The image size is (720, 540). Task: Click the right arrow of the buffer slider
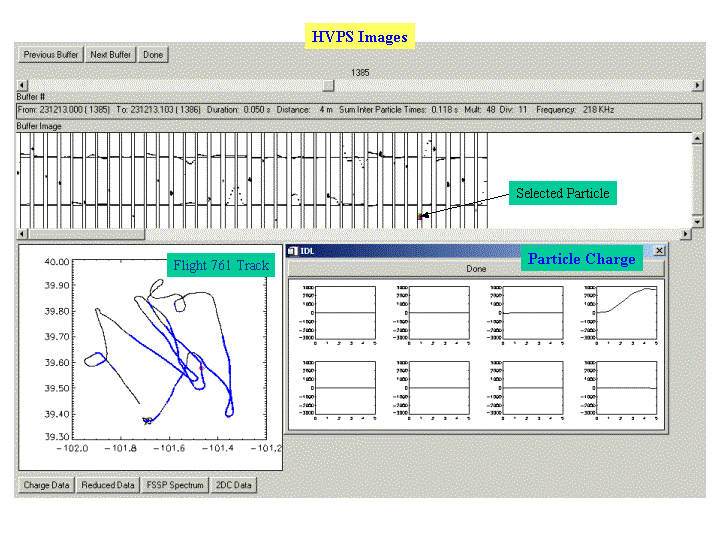[698, 85]
